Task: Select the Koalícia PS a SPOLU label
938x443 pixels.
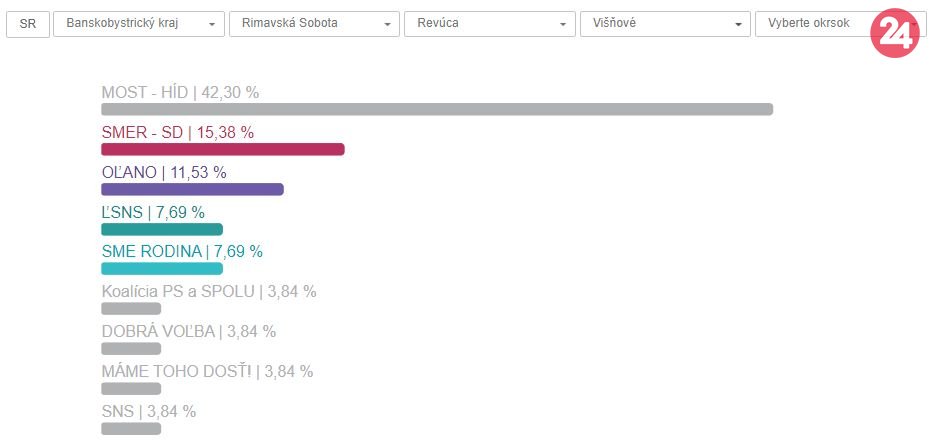Action: coord(208,291)
